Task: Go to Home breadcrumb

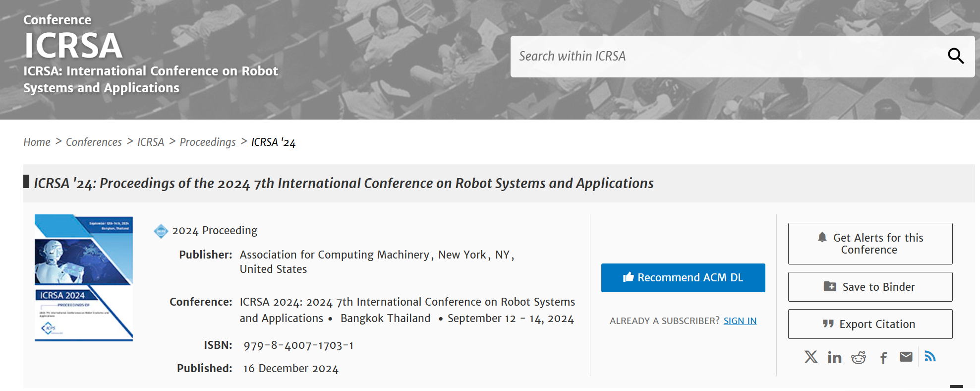Action: point(37,142)
